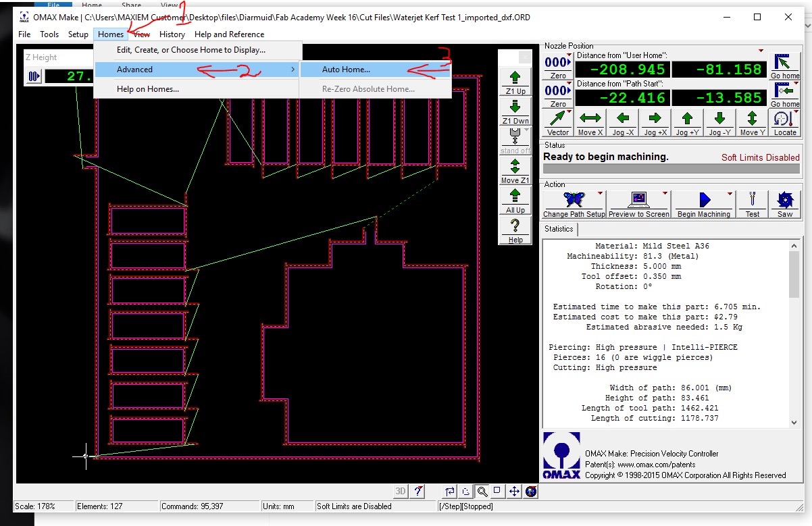Screen dimensions: 812x526
Task: Click the Statistics scrollbar down arrow
Action: pos(794,422)
